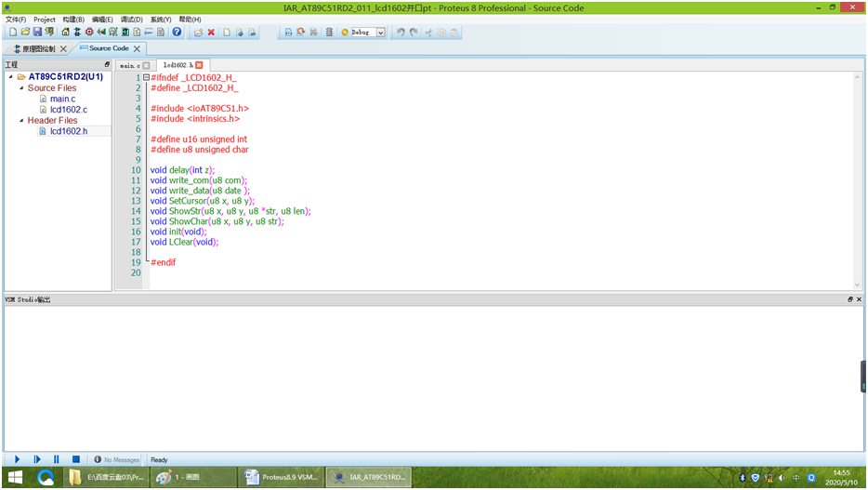Click the Redo arrow toolbar icon
868x490 pixels.
[x=414, y=33]
